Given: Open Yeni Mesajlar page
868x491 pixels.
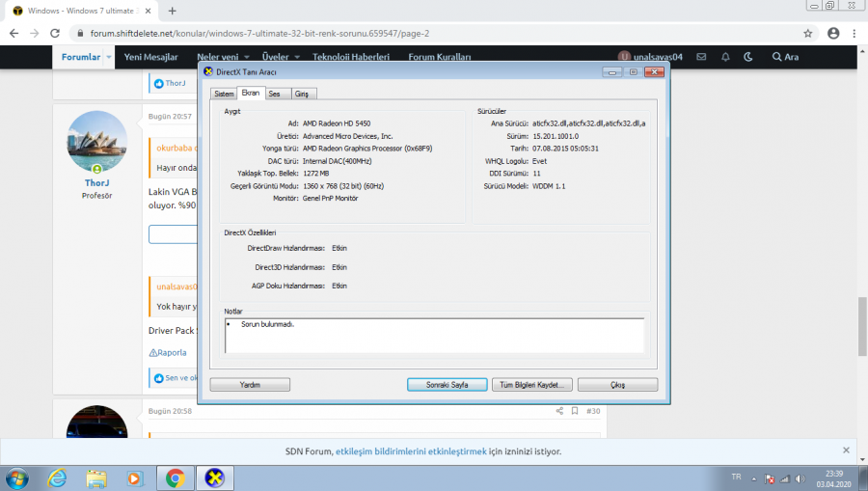Looking at the screenshot, I should pos(150,57).
